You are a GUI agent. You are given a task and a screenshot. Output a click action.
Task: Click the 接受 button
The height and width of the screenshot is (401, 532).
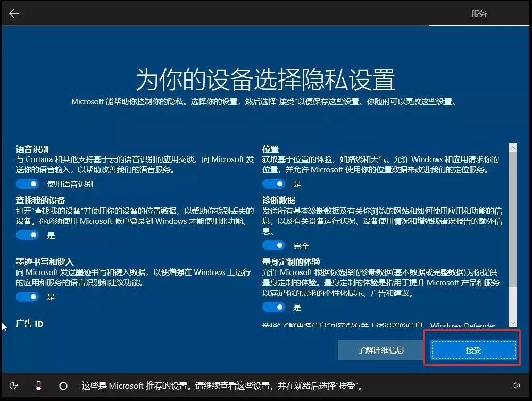click(x=473, y=350)
